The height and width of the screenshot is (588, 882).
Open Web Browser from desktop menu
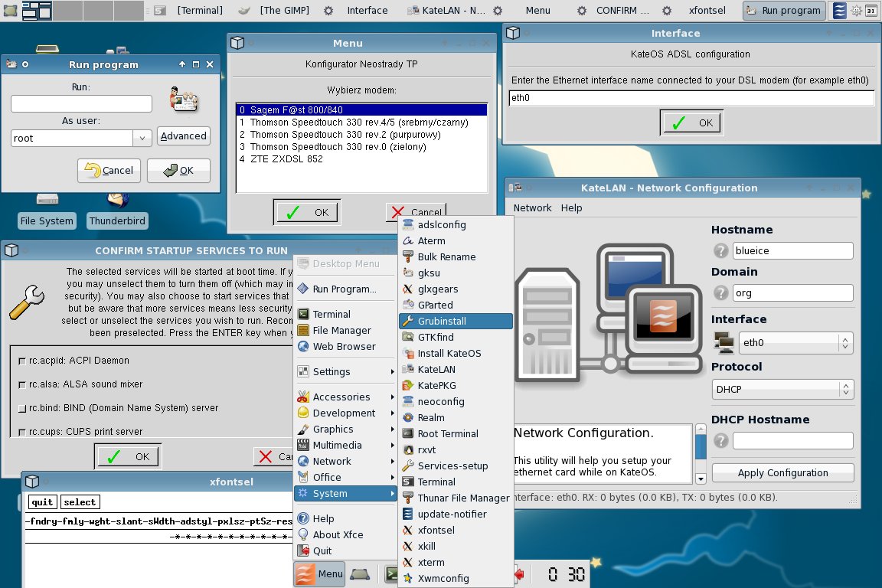pos(345,347)
